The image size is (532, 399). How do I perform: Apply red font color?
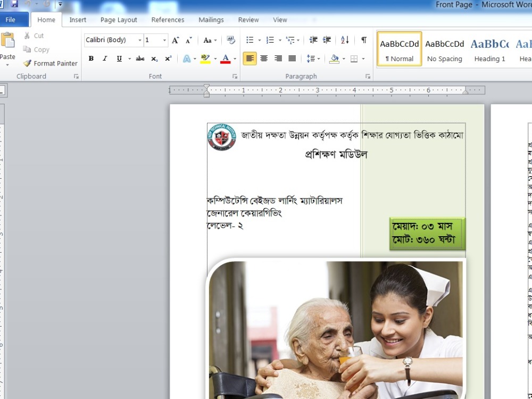coord(225,59)
